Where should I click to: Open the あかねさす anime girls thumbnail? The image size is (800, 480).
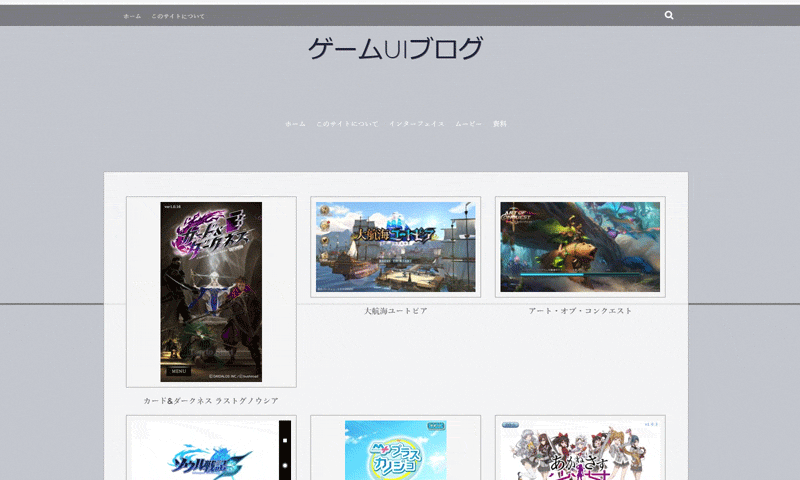[x=580, y=450]
